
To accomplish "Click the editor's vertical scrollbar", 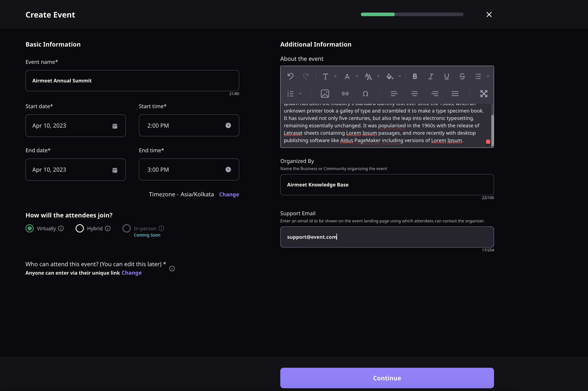I will (x=492, y=131).
